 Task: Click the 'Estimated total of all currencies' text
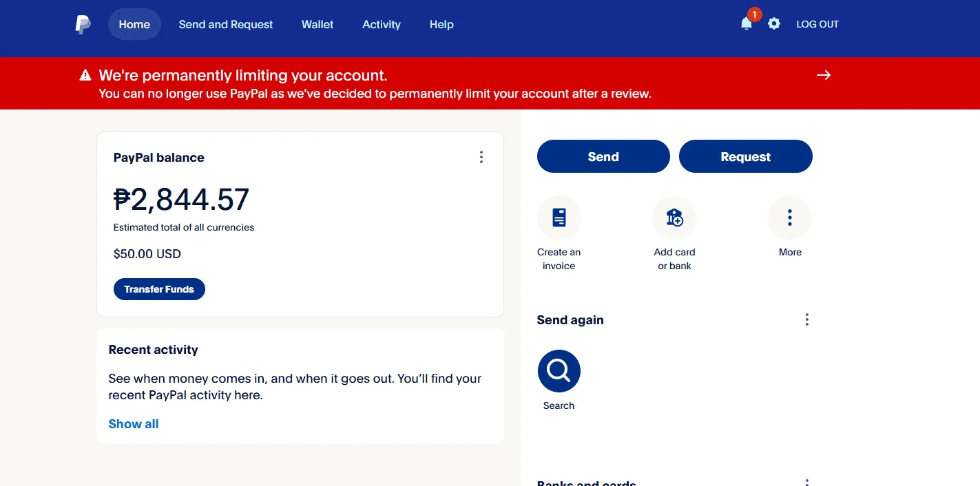[x=184, y=227]
